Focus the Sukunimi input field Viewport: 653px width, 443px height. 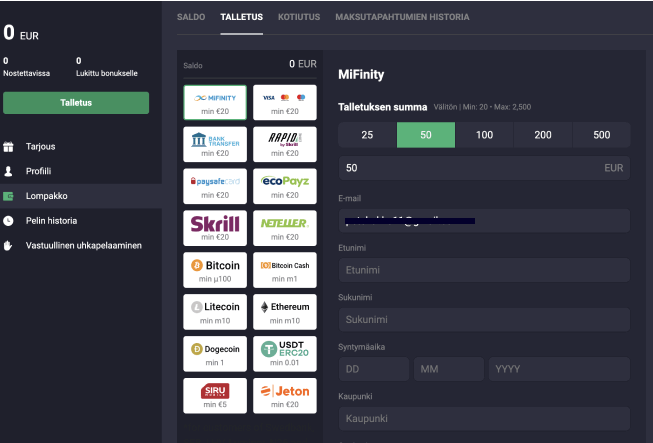[484, 320]
